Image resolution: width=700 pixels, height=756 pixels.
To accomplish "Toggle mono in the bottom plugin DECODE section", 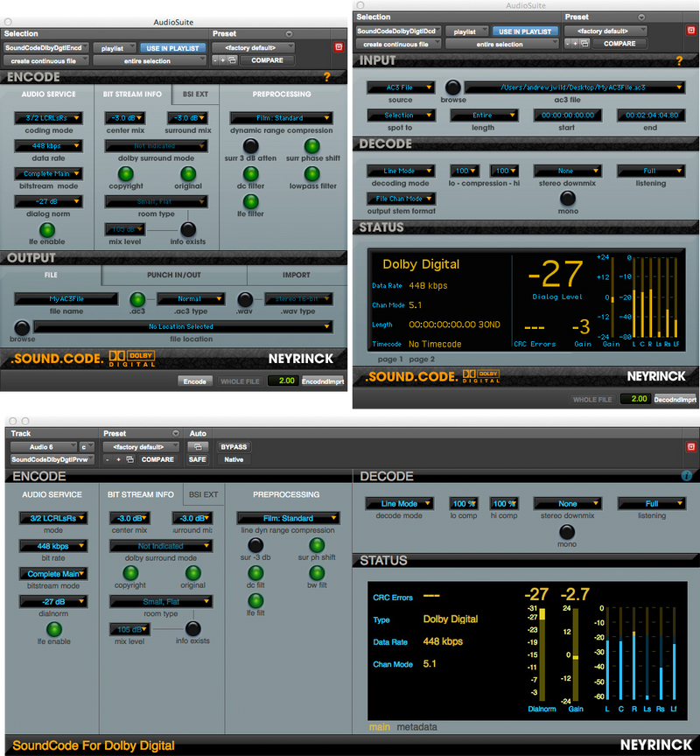I will (x=567, y=532).
